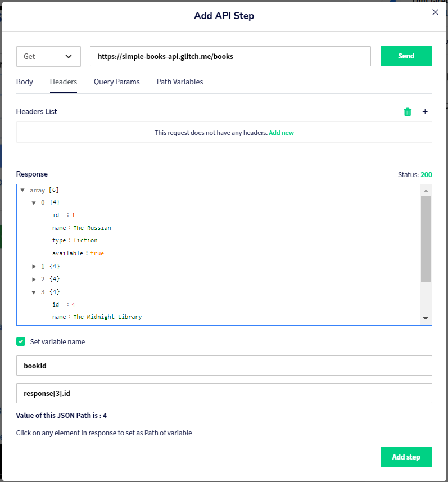Select 'The Russian' name value in response
The width and height of the screenshot is (448, 482).
coord(92,228)
